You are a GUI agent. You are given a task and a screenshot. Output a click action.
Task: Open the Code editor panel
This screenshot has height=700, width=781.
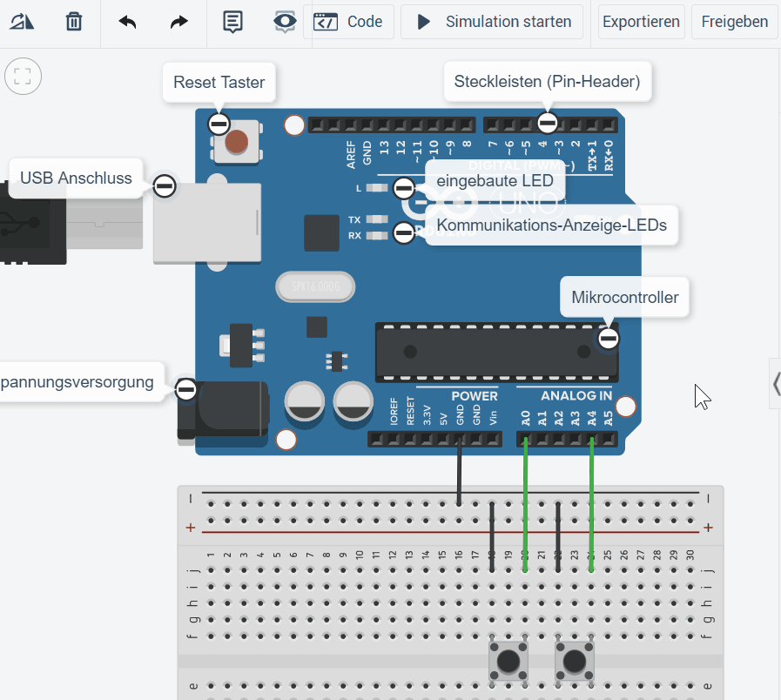pyautogui.click(x=350, y=21)
